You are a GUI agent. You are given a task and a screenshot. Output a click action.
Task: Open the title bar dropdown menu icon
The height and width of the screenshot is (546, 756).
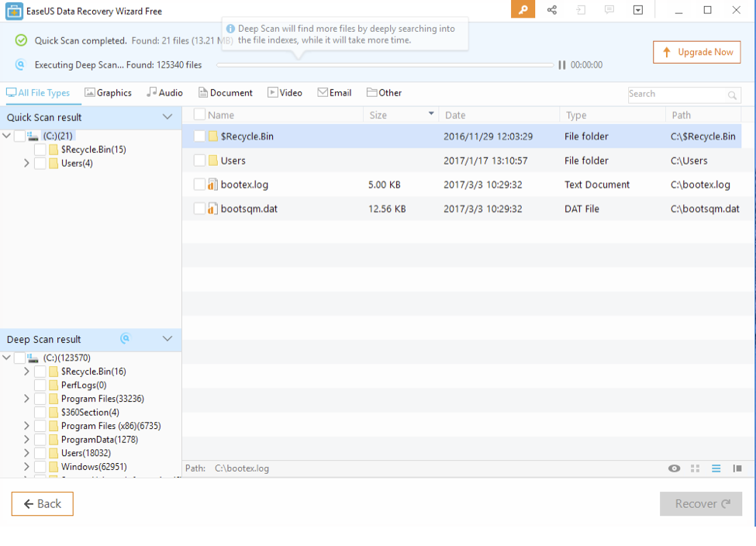[638, 9]
